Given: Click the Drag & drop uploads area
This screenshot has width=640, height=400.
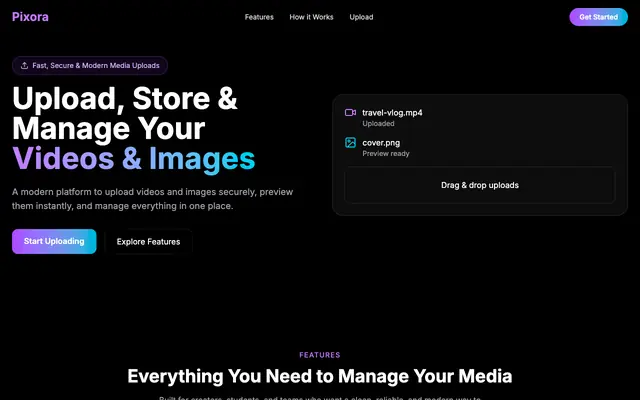Looking at the screenshot, I should (480, 185).
